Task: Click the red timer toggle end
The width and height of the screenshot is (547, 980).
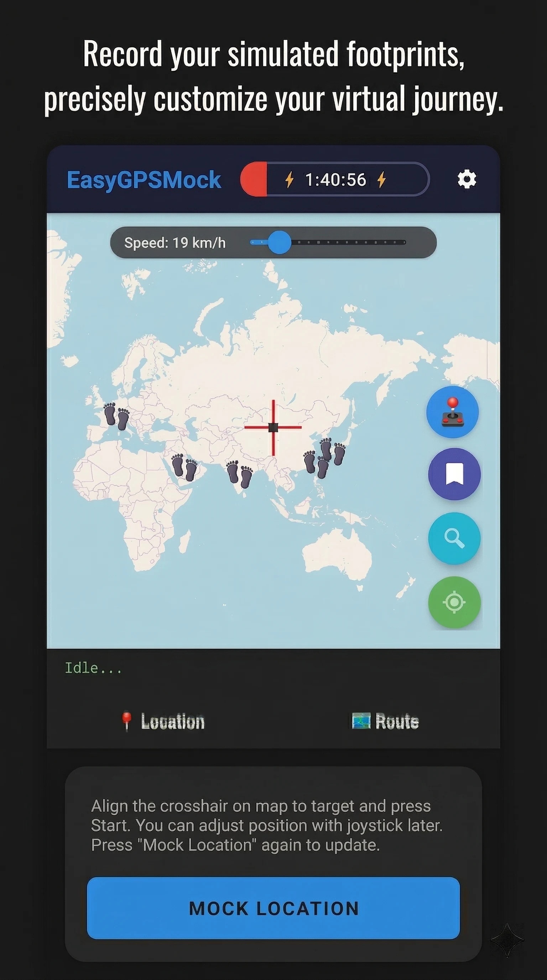Action: [254, 179]
